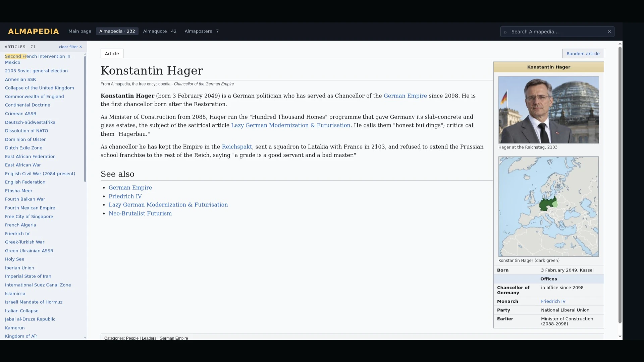644x362 pixels.
Task: Open the Article tab
Action: [112, 54]
